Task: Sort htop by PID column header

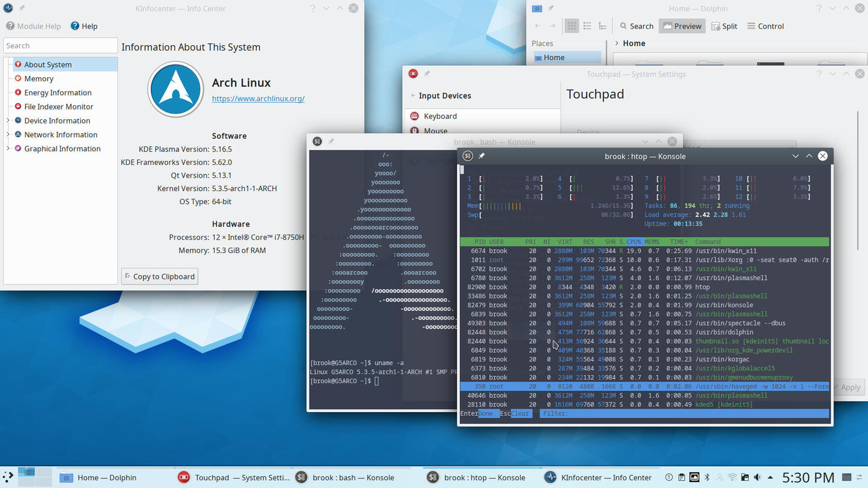Action: point(480,242)
